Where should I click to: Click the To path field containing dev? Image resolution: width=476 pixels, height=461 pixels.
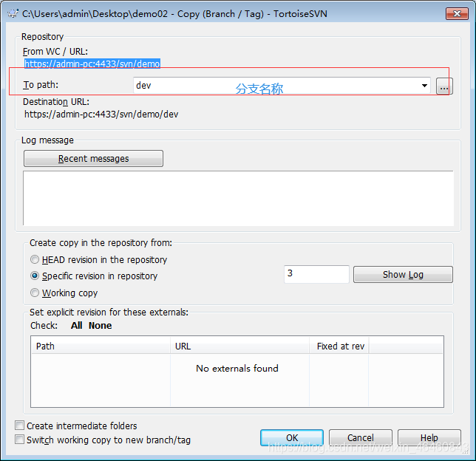[282, 86]
